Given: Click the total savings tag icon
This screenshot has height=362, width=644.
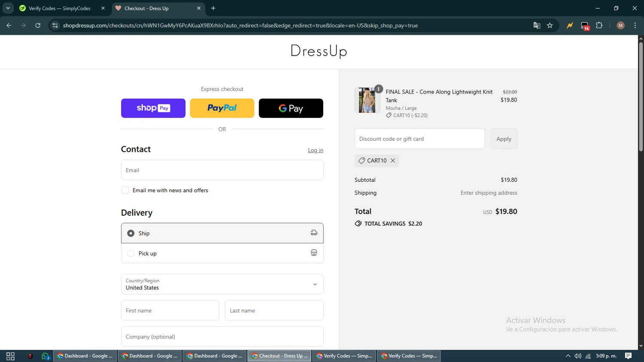Looking at the screenshot, I should pyautogui.click(x=358, y=223).
